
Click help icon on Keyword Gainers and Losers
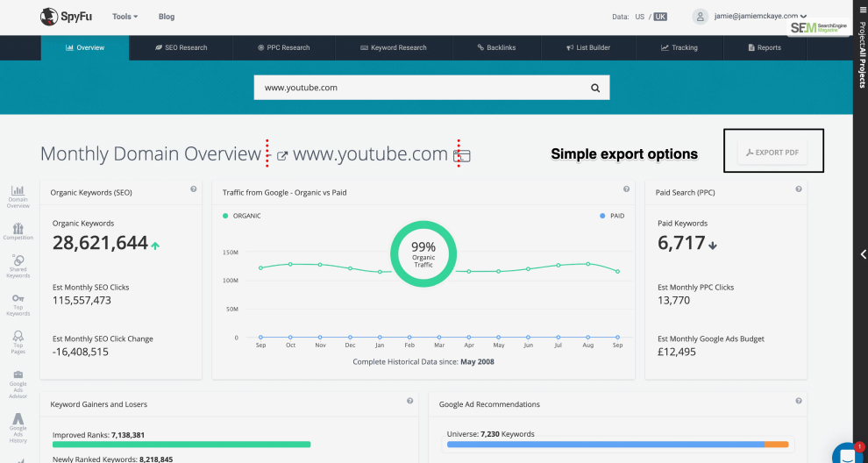(x=409, y=401)
